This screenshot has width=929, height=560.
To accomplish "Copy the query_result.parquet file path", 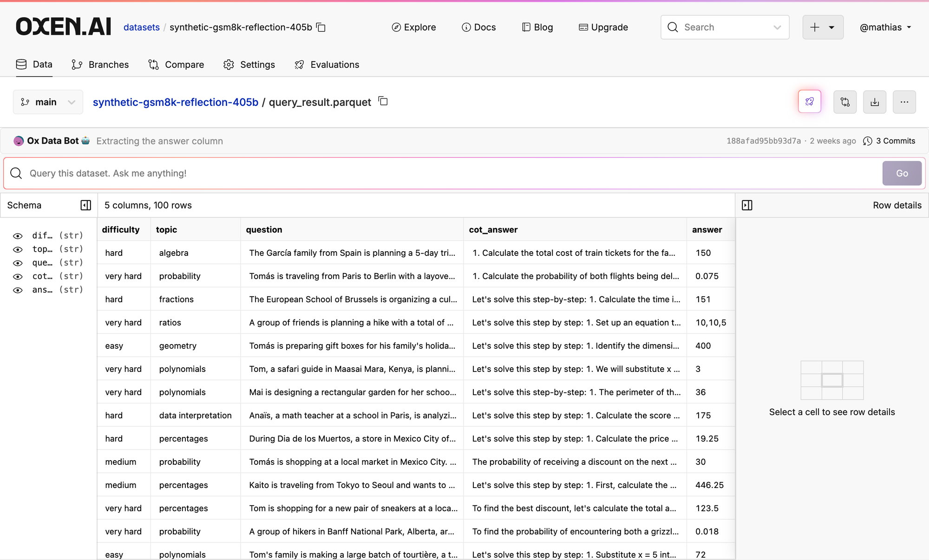I will point(383,101).
